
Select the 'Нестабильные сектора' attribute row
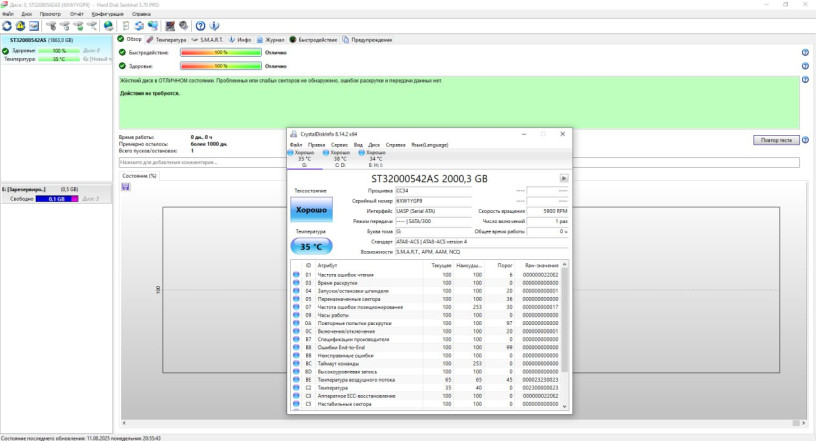426,404
